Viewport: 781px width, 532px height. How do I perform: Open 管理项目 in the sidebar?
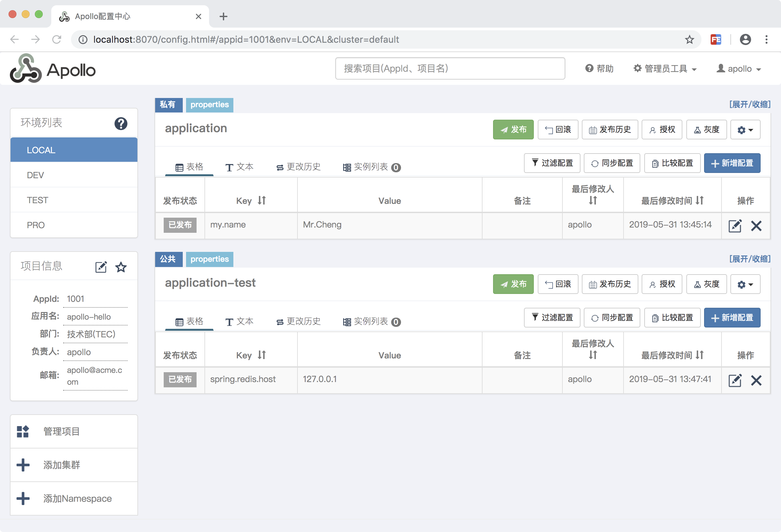pos(74,431)
